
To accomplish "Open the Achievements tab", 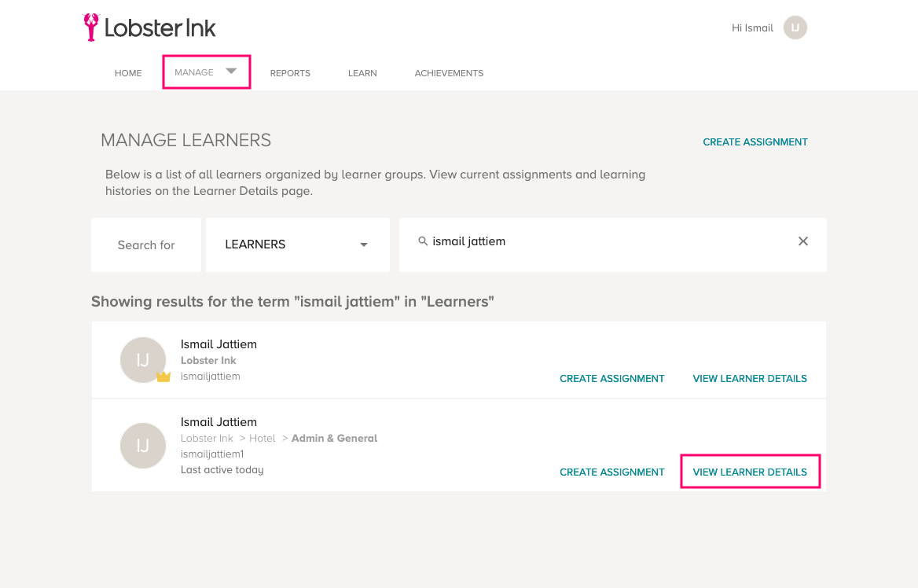I will 449,73.
